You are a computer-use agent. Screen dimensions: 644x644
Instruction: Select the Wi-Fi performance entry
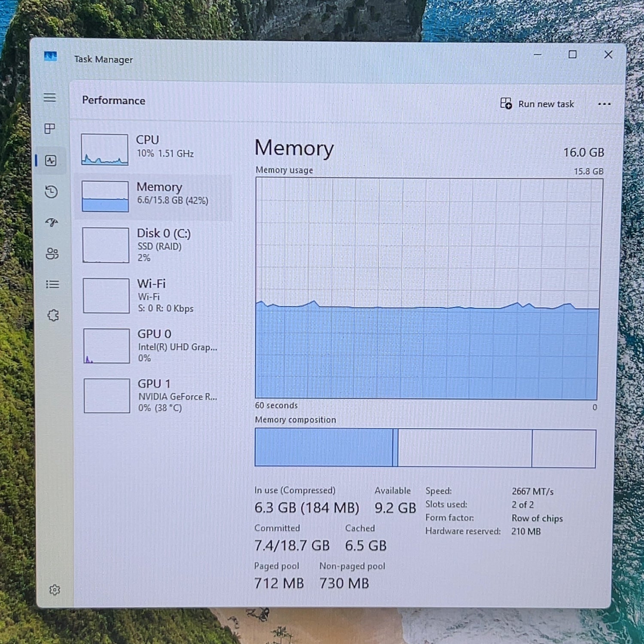(x=154, y=296)
